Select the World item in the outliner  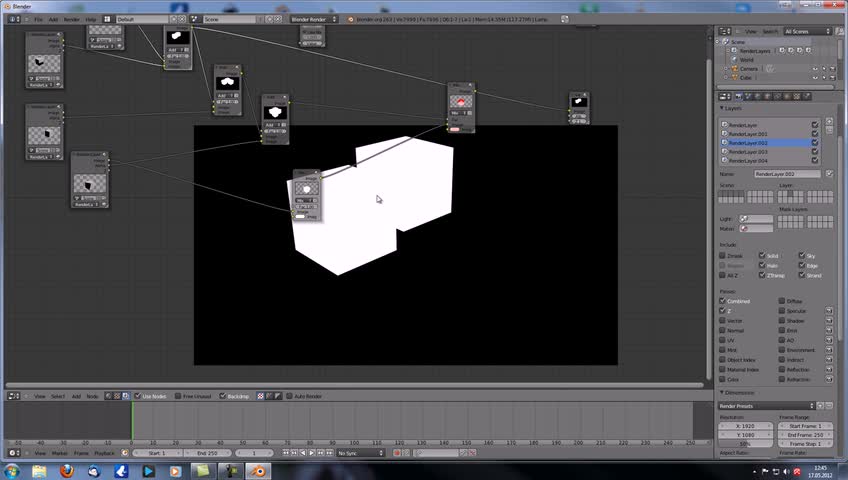point(746,60)
